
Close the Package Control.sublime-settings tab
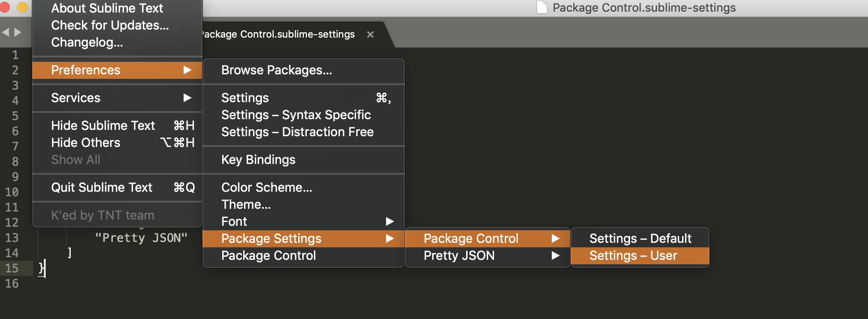tap(370, 34)
